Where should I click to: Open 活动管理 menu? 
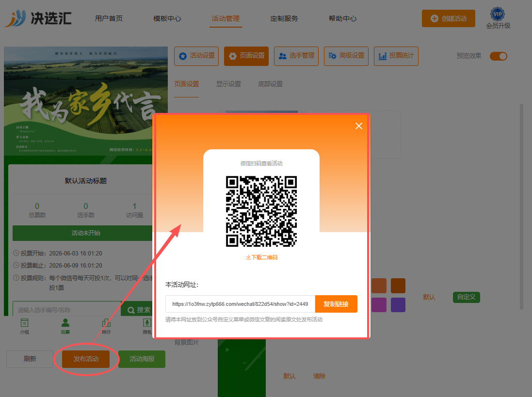226,18
